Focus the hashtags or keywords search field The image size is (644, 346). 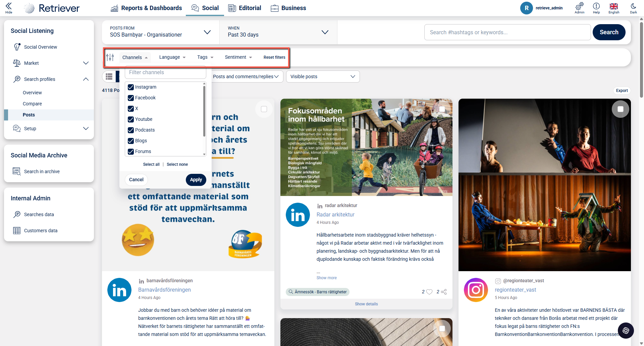pyautogui.click(x=507, y=32)
